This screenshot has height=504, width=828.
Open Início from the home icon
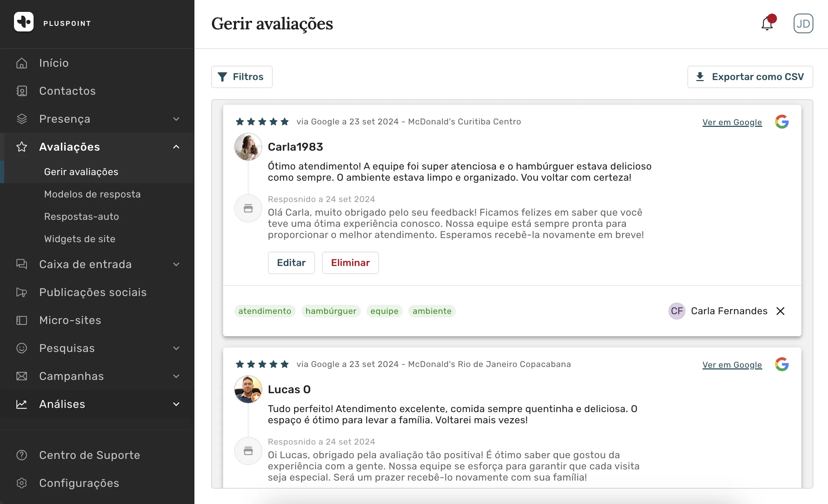point(22,63)
